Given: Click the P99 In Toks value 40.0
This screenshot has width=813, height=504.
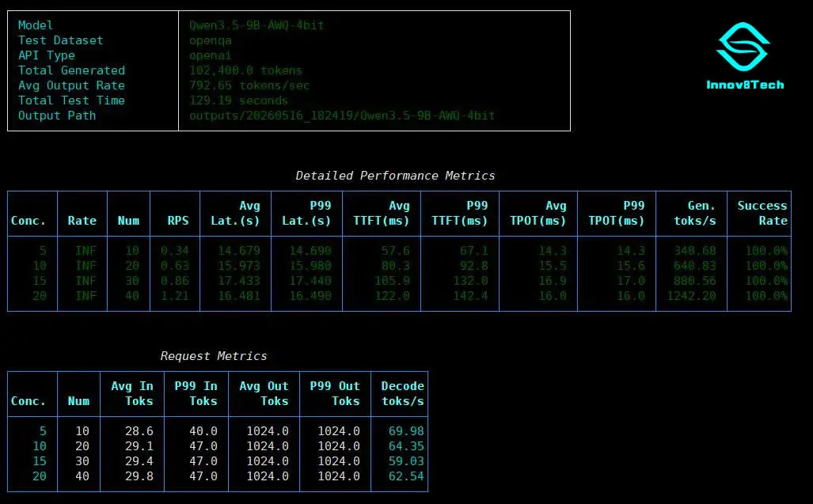Looking at the screenshot, I should 203,431.
